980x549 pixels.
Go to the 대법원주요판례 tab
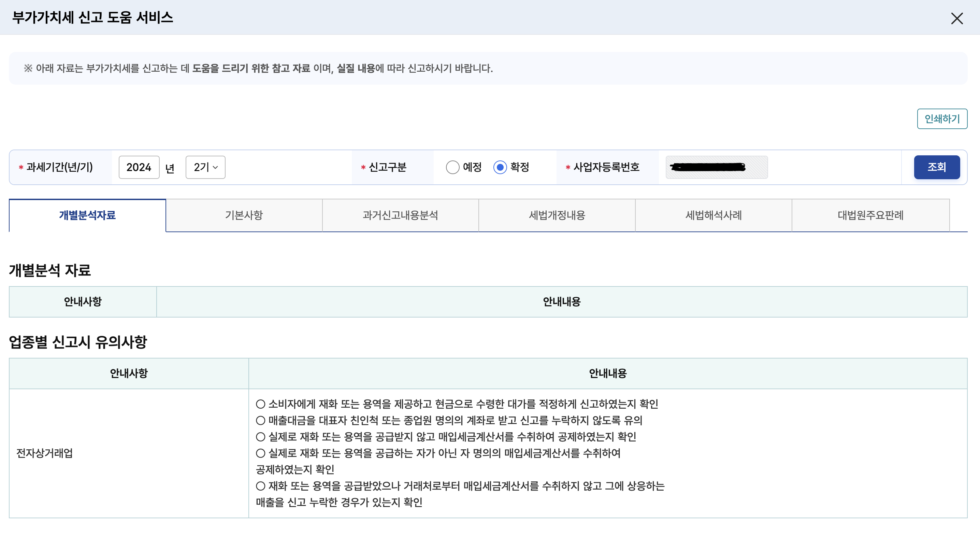click(870, 215)
